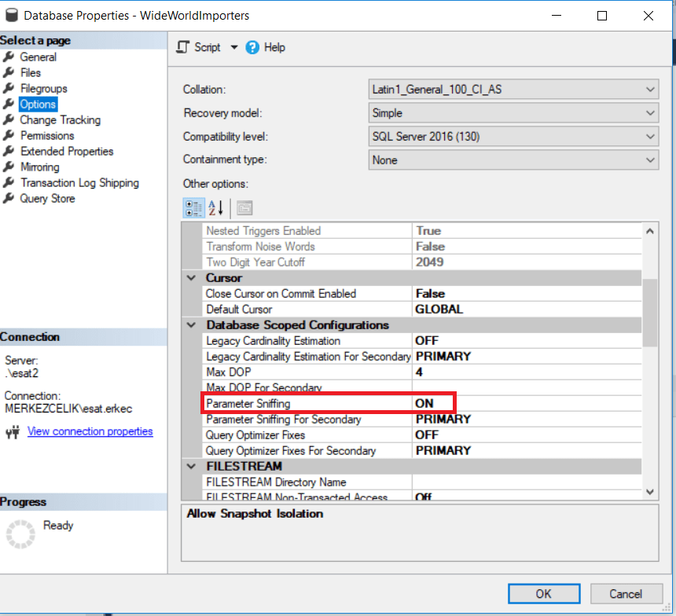Click View connection properties link
The height and width of the screenshot is (616, 676).
[x=90, y=431]
